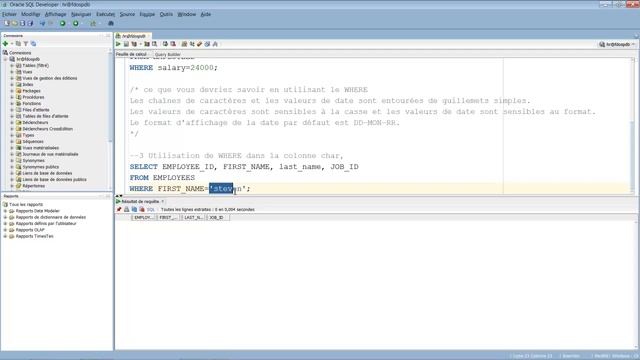Select Index in the connections tree
The width and height of the screenshot is (640, 360).
[28, 84]
